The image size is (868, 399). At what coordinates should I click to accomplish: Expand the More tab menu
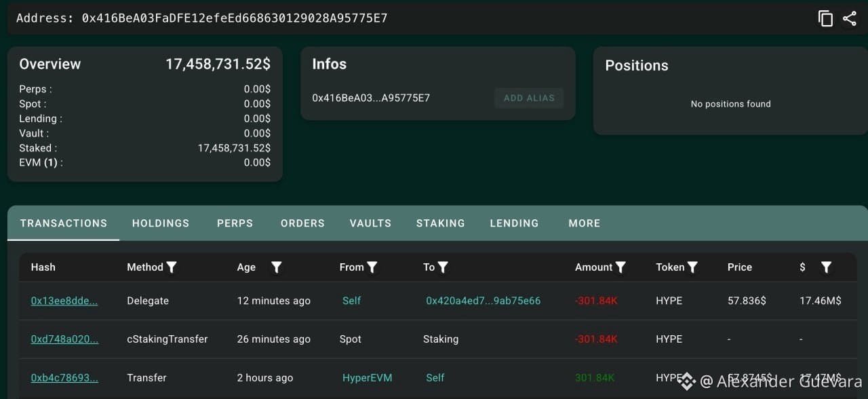[x=585, y=223]
